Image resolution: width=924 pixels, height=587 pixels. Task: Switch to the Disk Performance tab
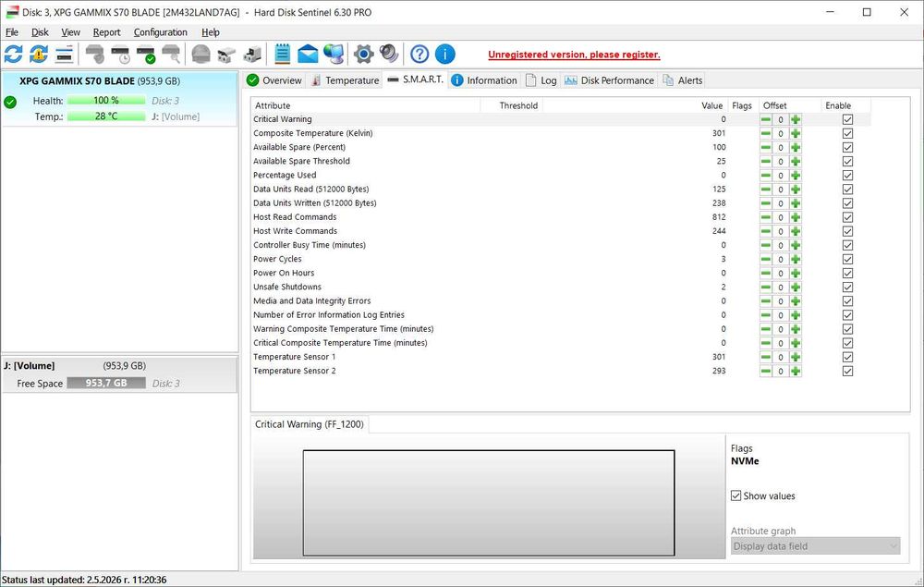click(x=609, y=80)
